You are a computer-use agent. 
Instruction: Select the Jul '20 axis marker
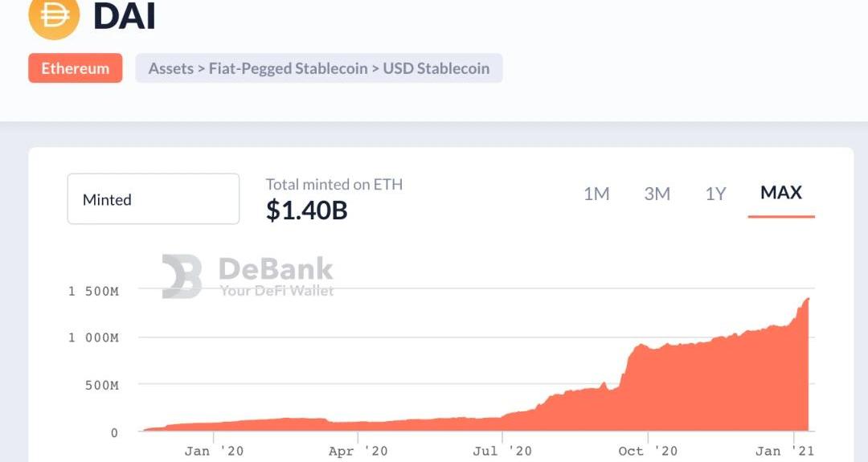pos(502,451)
